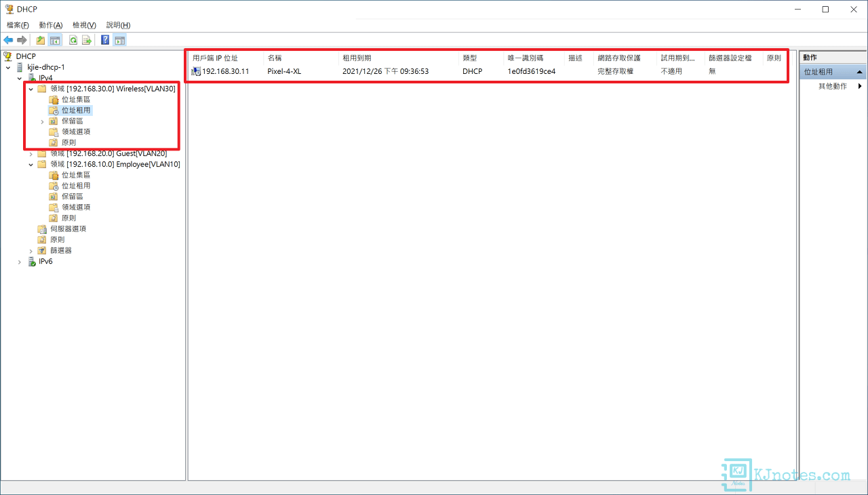Expand the IPv6 node
Screen dimensions: 868x495
click(x=20, y=262)
